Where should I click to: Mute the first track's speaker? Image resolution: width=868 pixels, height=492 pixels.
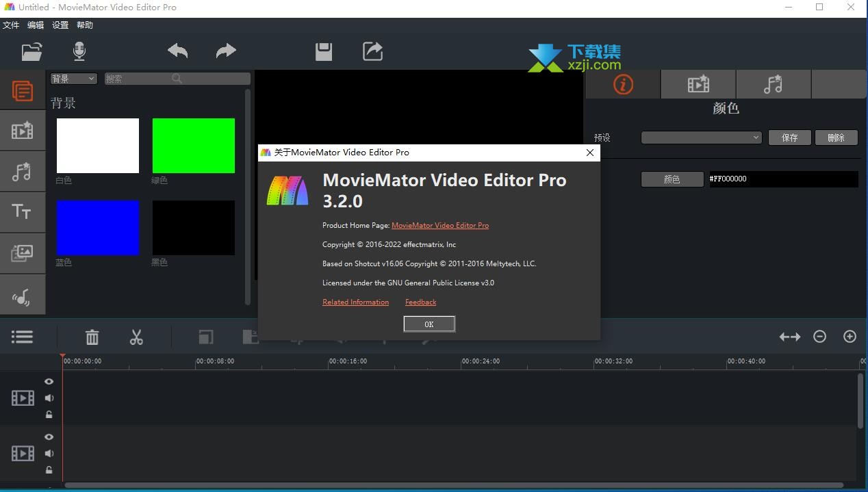click(49, 398)
